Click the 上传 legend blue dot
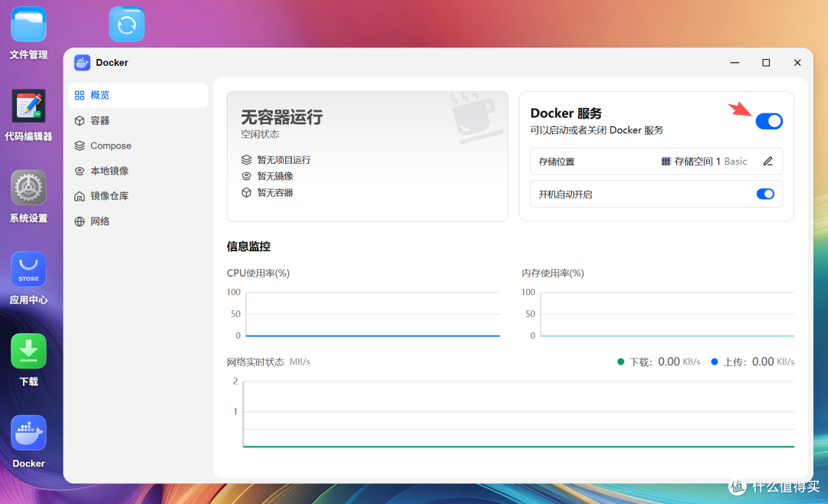The width and height of the screenshot is (828, 504). (x=715, y=362)
